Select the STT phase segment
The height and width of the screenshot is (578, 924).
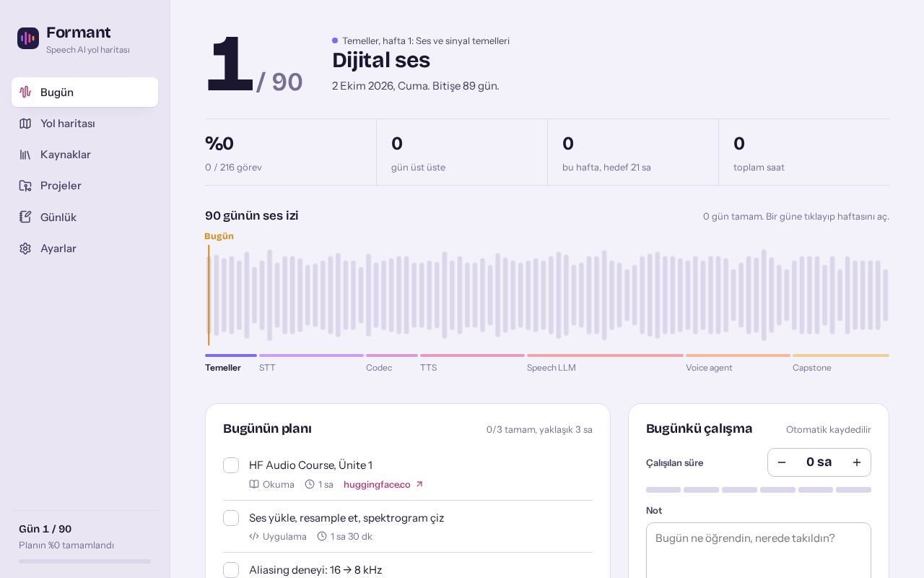point(311,362)
